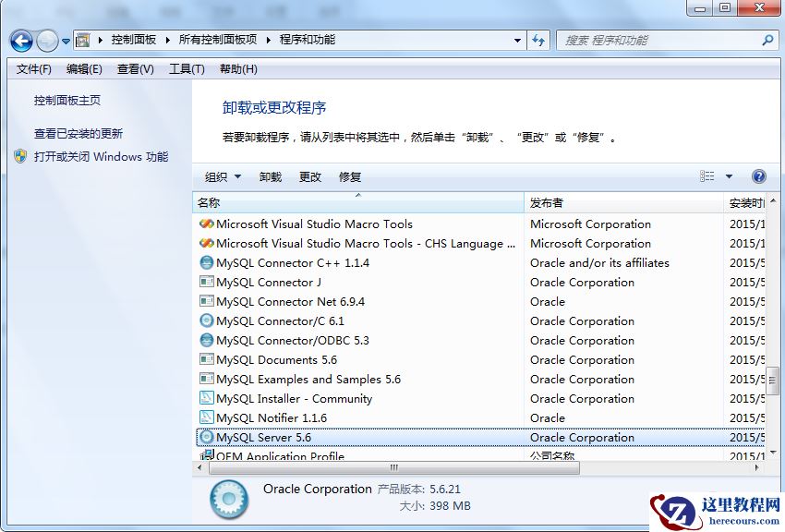Open the 工具(T) menu
785x532 pixels.
pos(187,69)
